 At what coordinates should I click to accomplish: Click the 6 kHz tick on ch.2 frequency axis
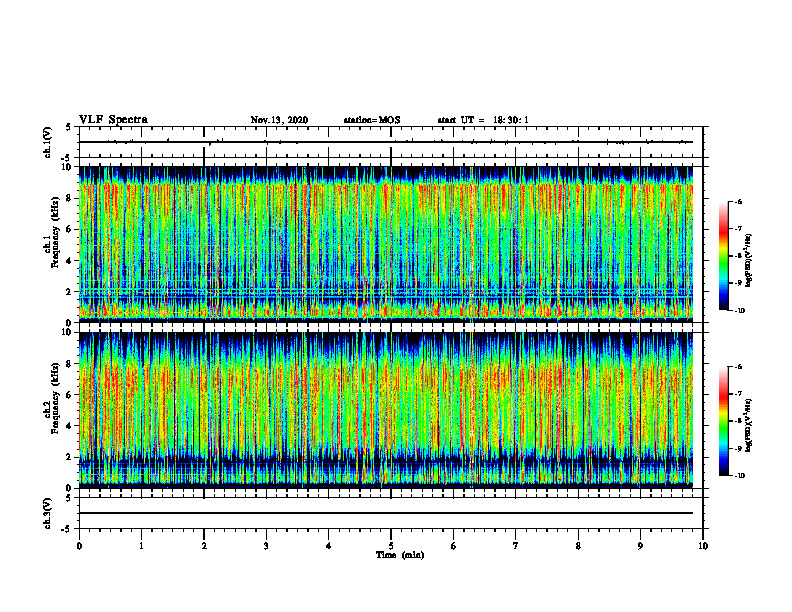pos(70,395)
